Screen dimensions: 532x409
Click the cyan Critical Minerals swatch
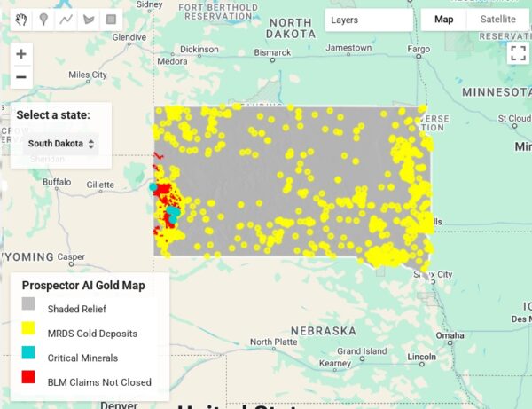pos(28,352)
